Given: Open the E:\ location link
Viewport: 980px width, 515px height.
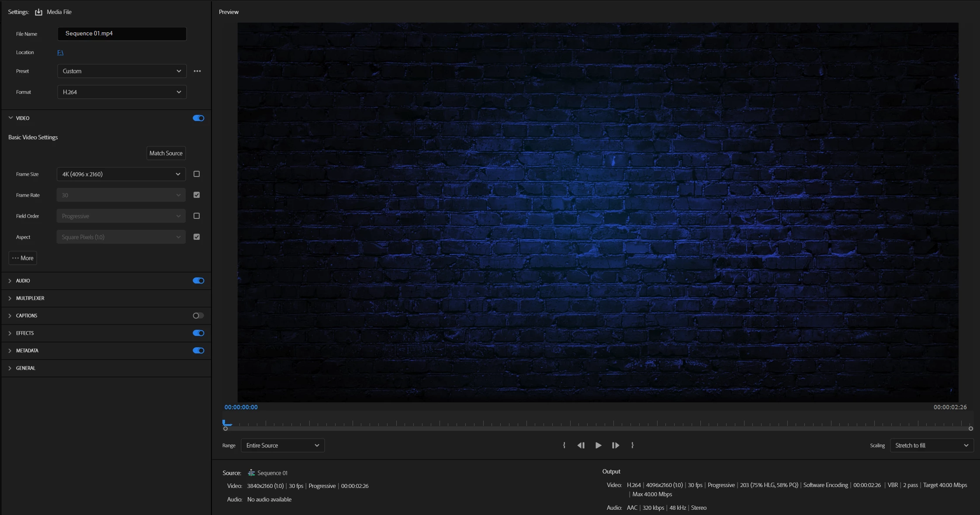Looking at the screenshot, I should (60, 53).
